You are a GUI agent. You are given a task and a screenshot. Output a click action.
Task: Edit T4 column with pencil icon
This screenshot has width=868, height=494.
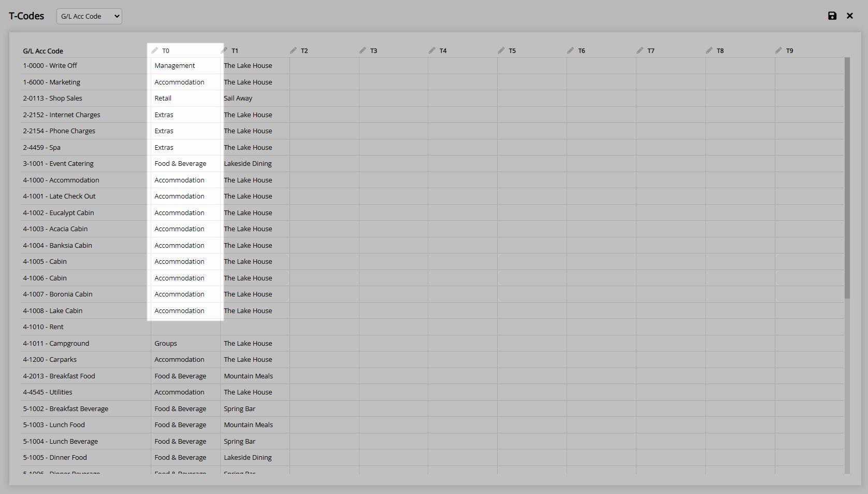tap(432, 50)
